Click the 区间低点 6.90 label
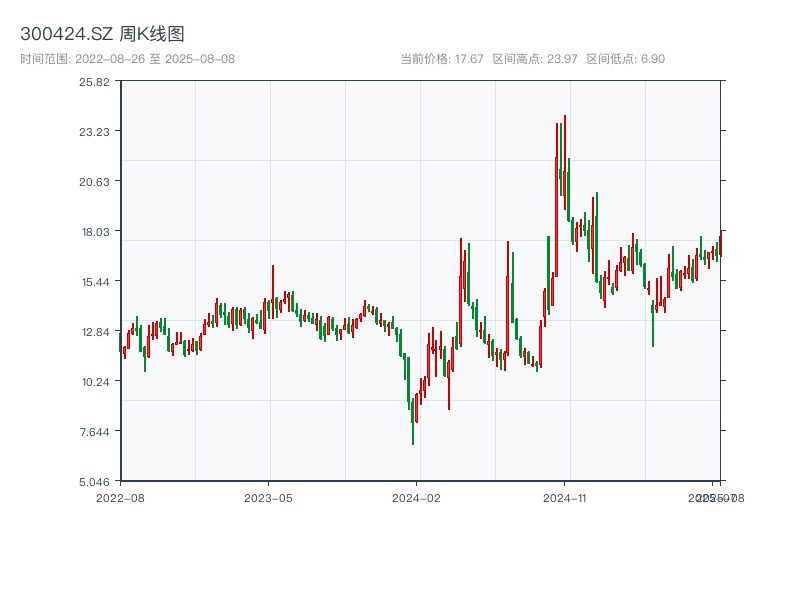This screenshot has width=800, height=600. coord(625,59)
